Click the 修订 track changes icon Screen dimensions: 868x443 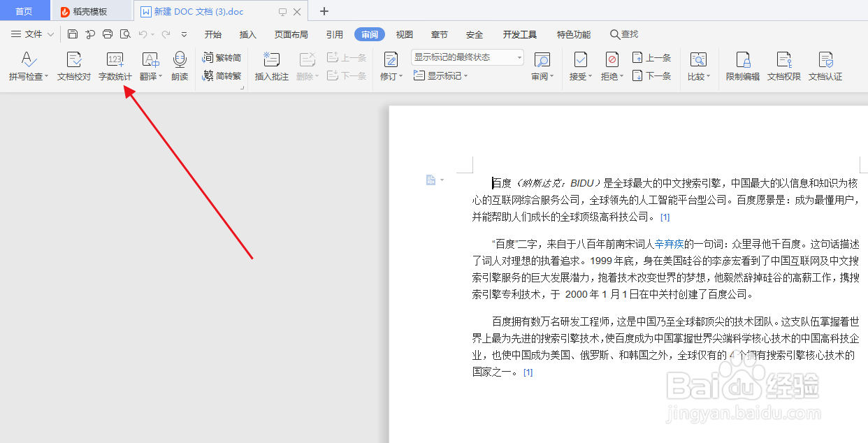391,59
